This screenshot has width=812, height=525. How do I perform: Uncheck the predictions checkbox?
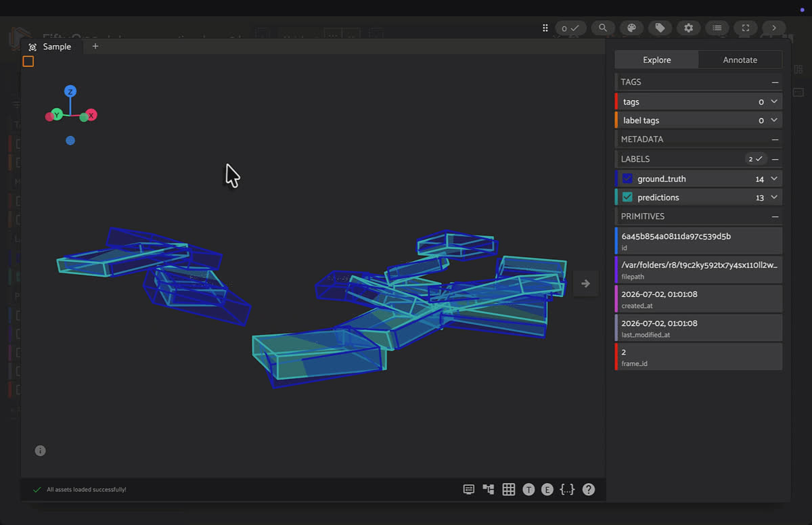tap(627, 198)
